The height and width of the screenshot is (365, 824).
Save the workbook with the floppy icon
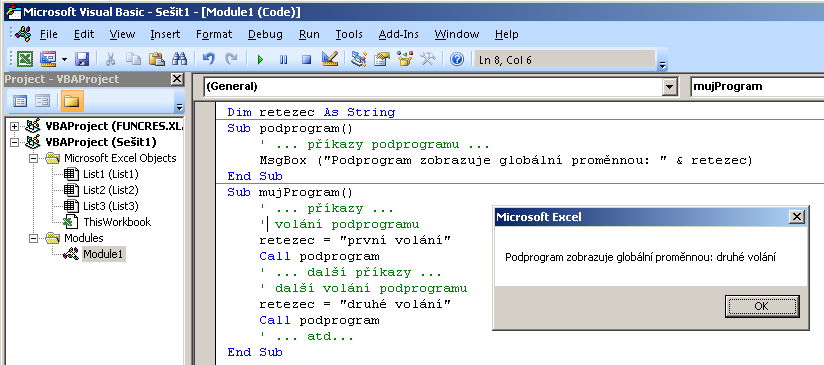(82, 59)
